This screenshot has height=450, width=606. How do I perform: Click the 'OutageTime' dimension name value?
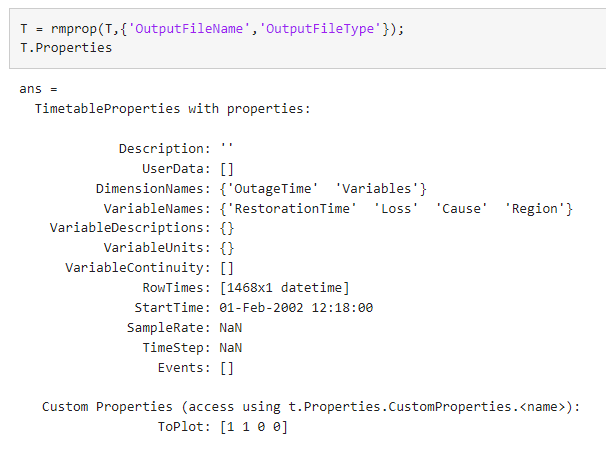click(272, 189)
